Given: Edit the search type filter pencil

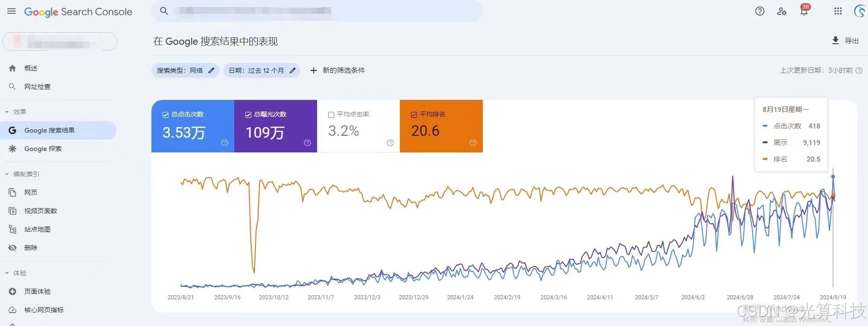Looking at the screenshot, I should pyautogui.click(x=211, y=70).
